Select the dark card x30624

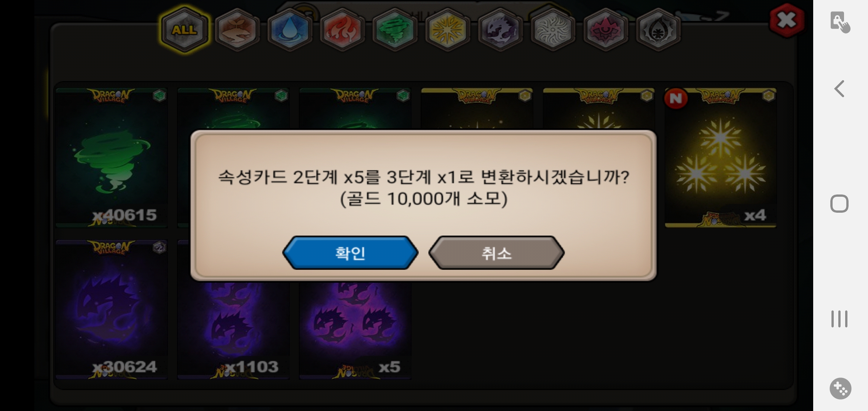[x=112, y=309]
